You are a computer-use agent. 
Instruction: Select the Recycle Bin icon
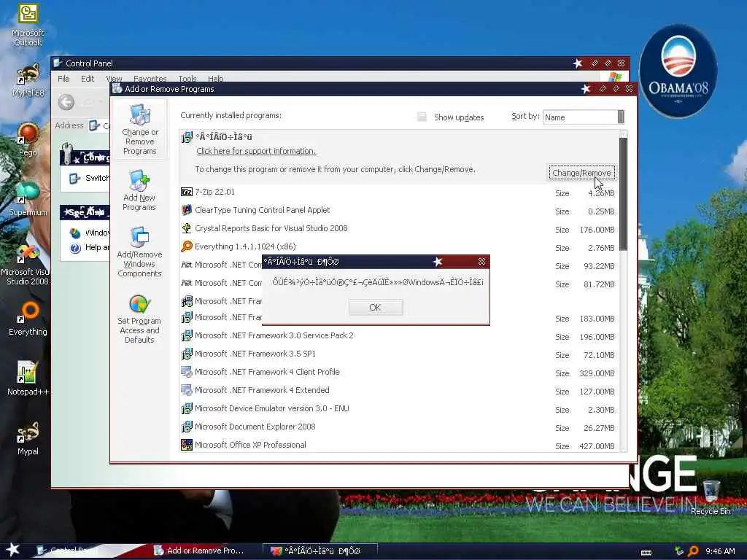pos(711,497)
